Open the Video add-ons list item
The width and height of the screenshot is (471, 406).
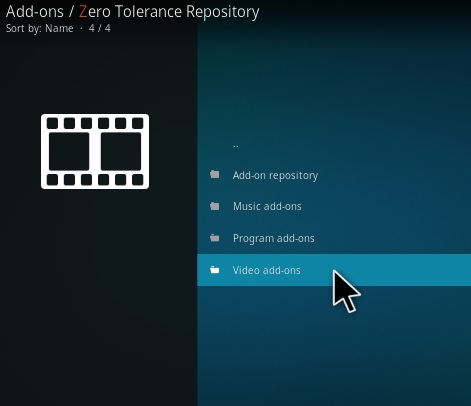click(x=334, y=270)
